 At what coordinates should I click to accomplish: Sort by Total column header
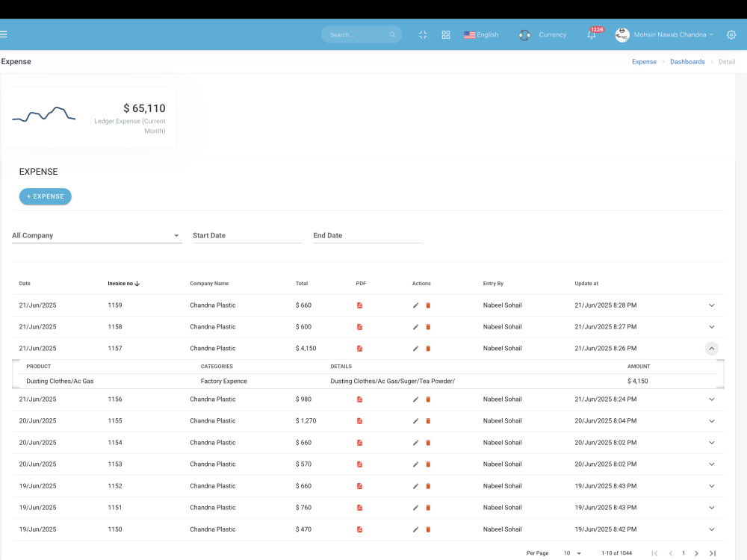point(302,283)
